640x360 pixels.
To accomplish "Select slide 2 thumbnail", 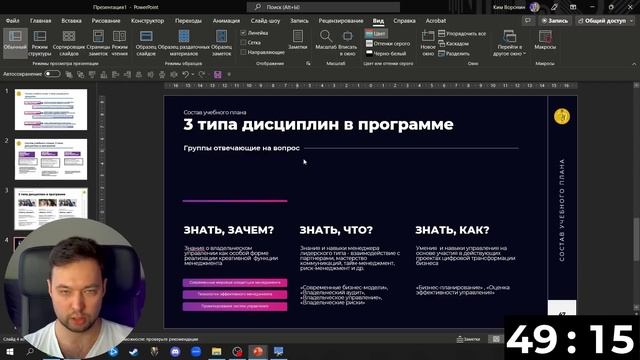I will click(x=51, y=159).
